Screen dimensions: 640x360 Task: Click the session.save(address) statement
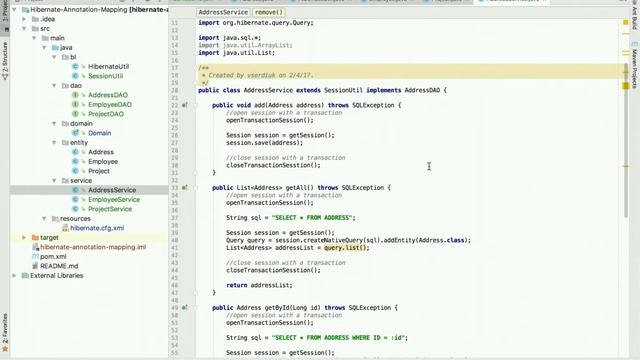pos(264,143)
